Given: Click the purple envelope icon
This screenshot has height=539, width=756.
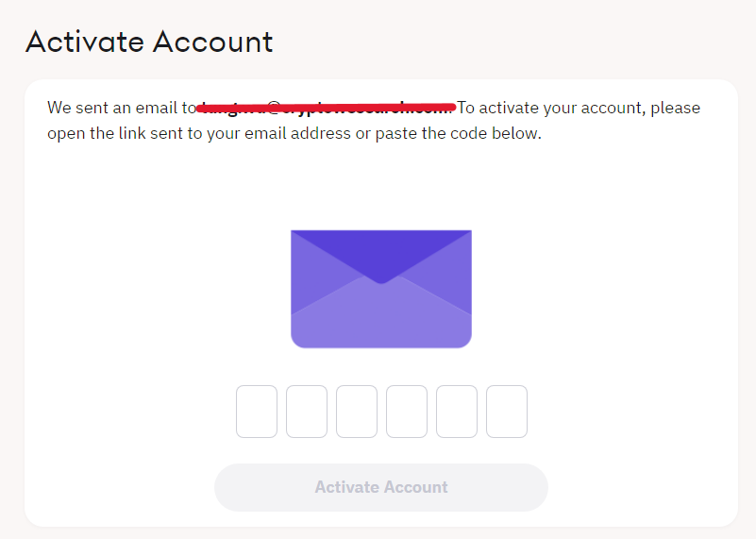Looking at the screenshot, I should click(x=381, y=289).
